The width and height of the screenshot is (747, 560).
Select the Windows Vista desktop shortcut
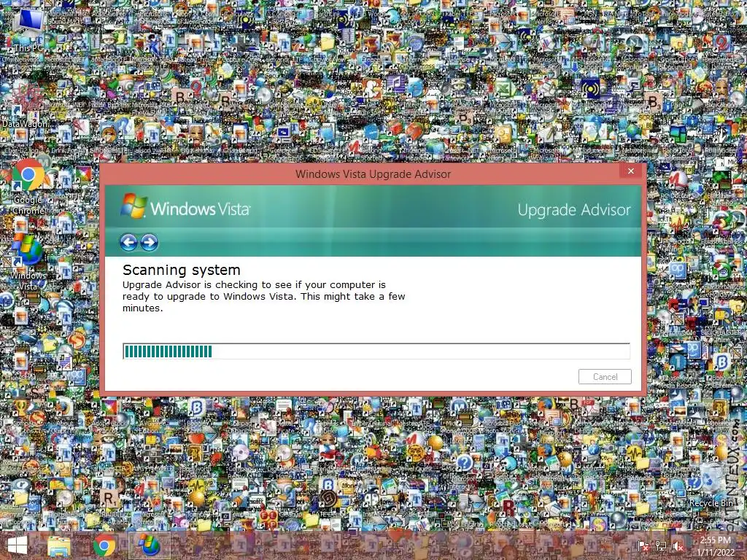tap(28, 262)
